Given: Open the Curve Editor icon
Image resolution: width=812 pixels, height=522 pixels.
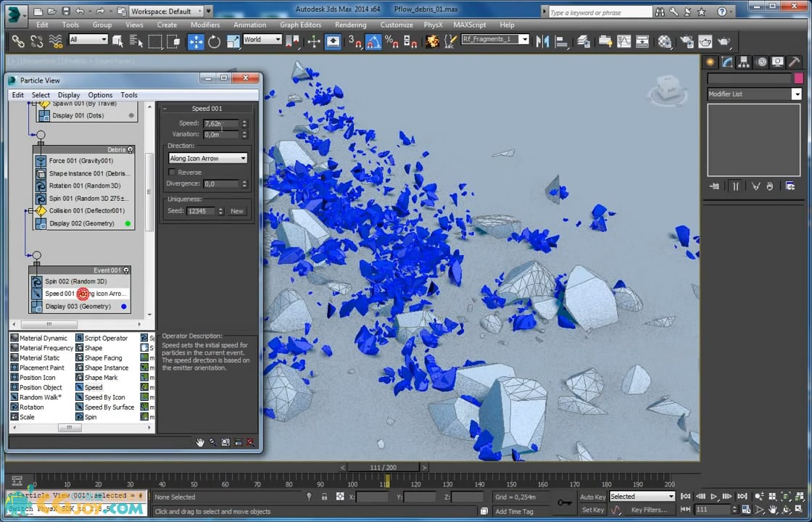Looking at the screenshot, I should tap(623, 41).
